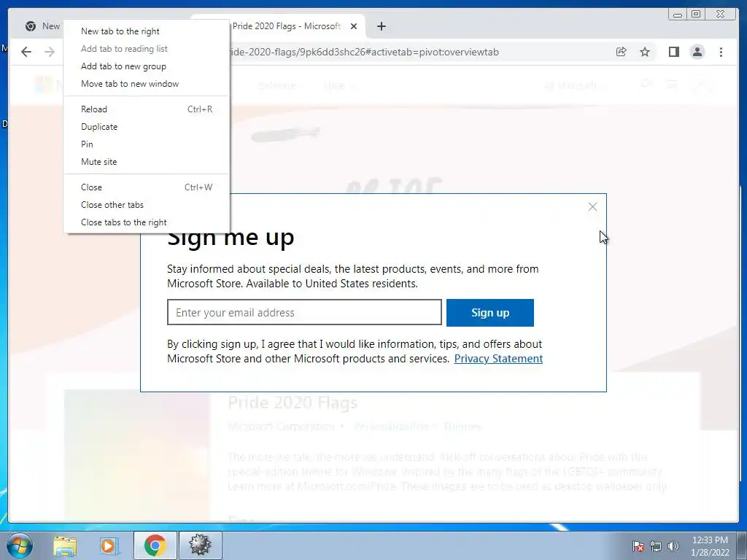Dismiss the Sign me up dialog

(x=592, y=206)
